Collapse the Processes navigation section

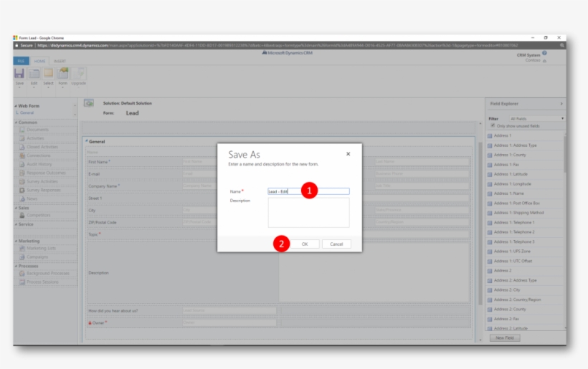pyautogui.click(x=16, y=266)
